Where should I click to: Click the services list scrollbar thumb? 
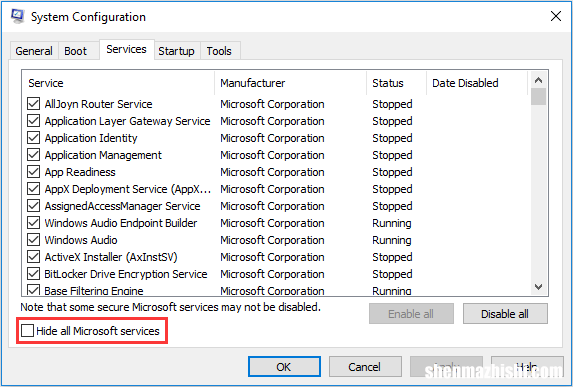538,96
